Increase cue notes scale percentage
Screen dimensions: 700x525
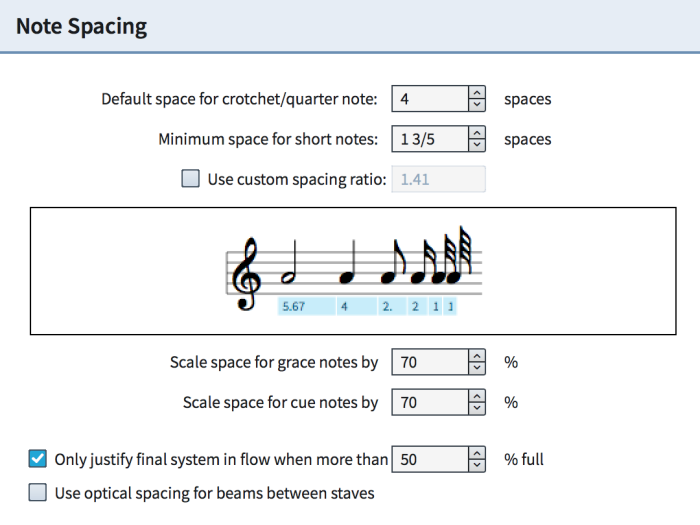477,396
